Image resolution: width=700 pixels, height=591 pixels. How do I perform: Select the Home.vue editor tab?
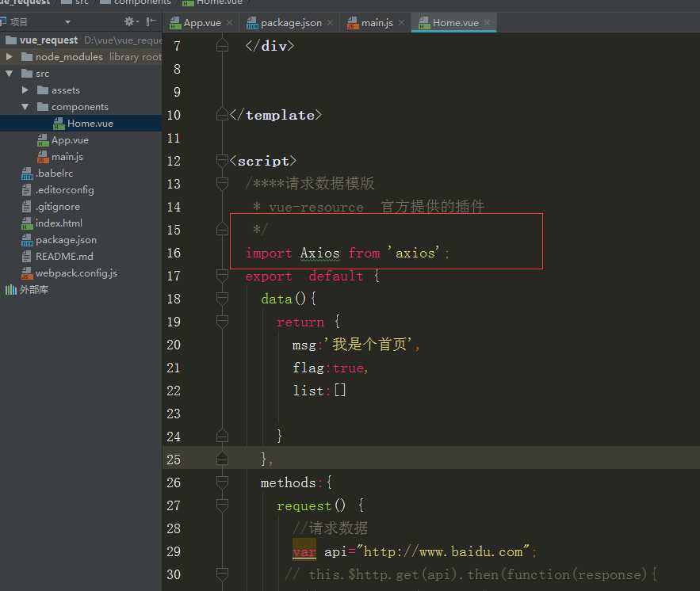point(455,22)
